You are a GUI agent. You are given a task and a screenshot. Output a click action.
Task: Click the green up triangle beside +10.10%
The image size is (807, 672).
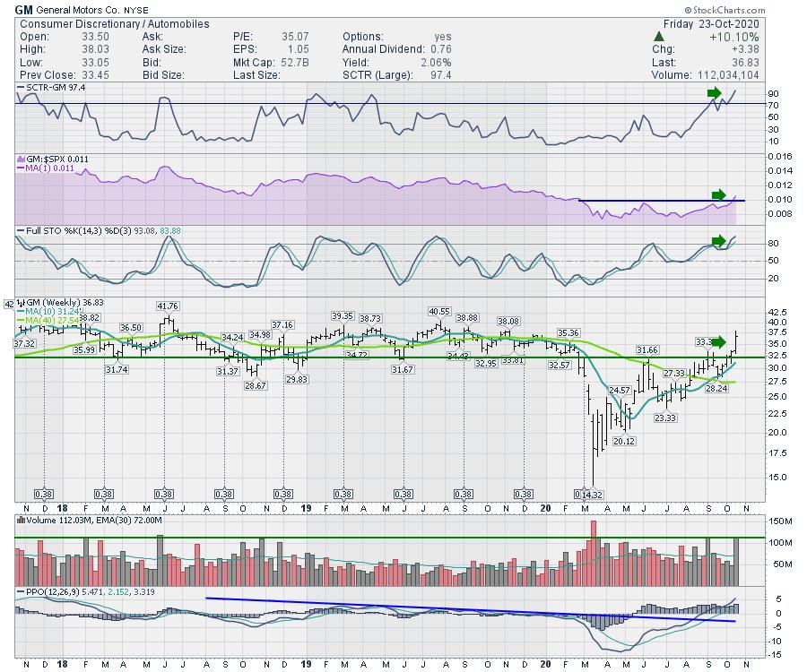click(x=659, y=37)
